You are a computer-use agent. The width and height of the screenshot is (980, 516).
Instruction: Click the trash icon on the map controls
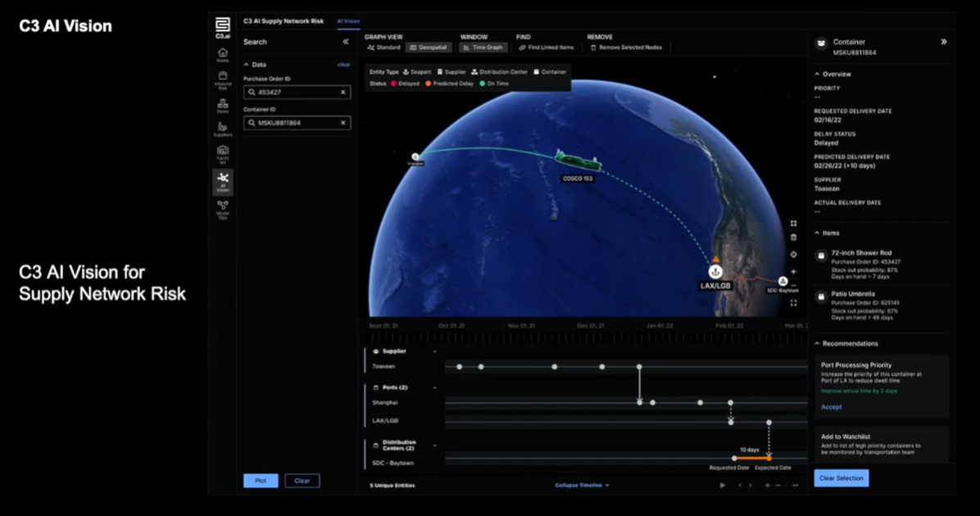793,238
